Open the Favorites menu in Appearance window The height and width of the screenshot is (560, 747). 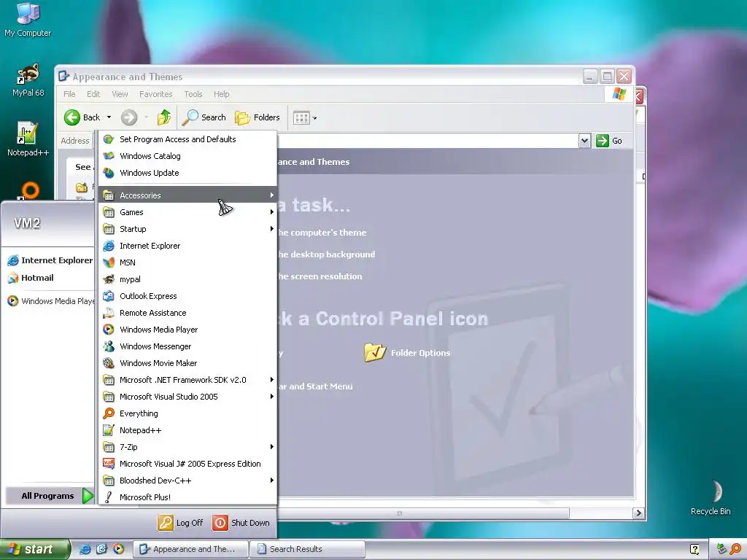[x=156, y=94]
